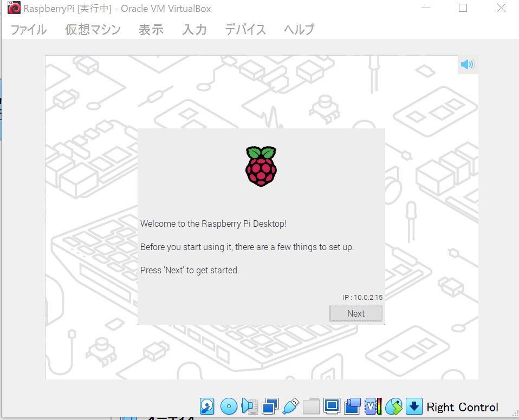
Task: Click the 'Before you start using it' text
Action: click(x=247, y=247)
